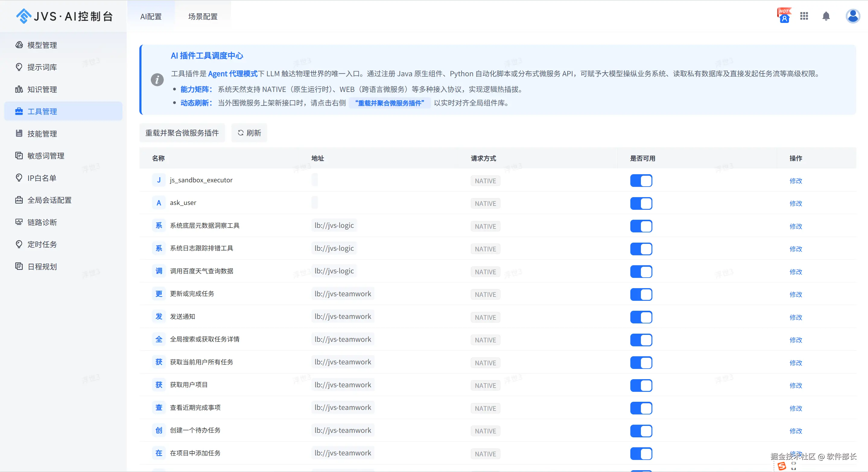Click the J avatar for js_sandbox_executor

159,180
